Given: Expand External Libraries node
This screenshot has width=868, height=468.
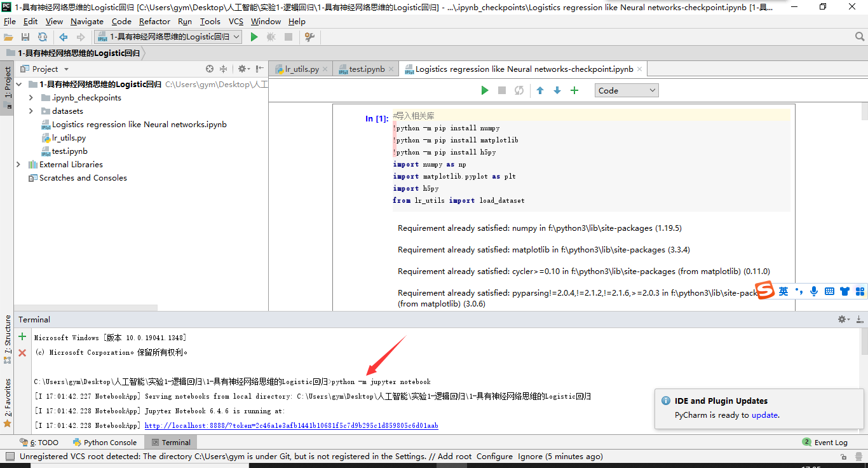Looking at the screenshot, I should pyautogui.click(x=18, y=164).
